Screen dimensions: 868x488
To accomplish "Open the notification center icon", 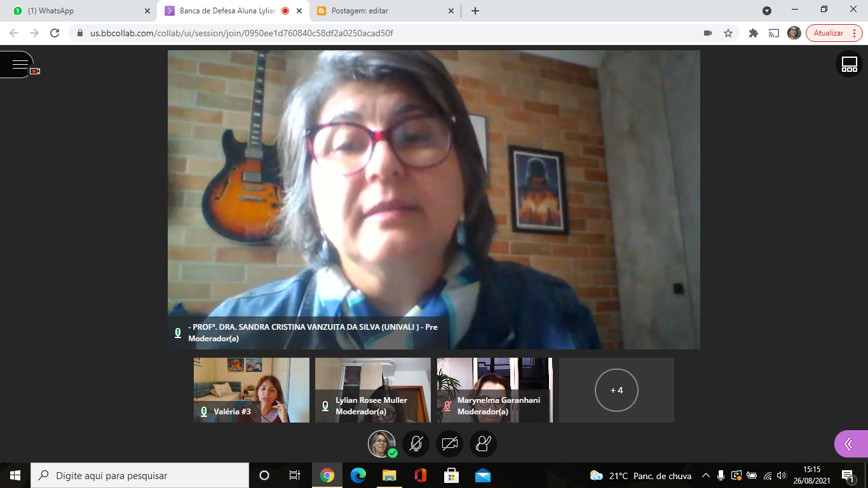I will [848, 475].
